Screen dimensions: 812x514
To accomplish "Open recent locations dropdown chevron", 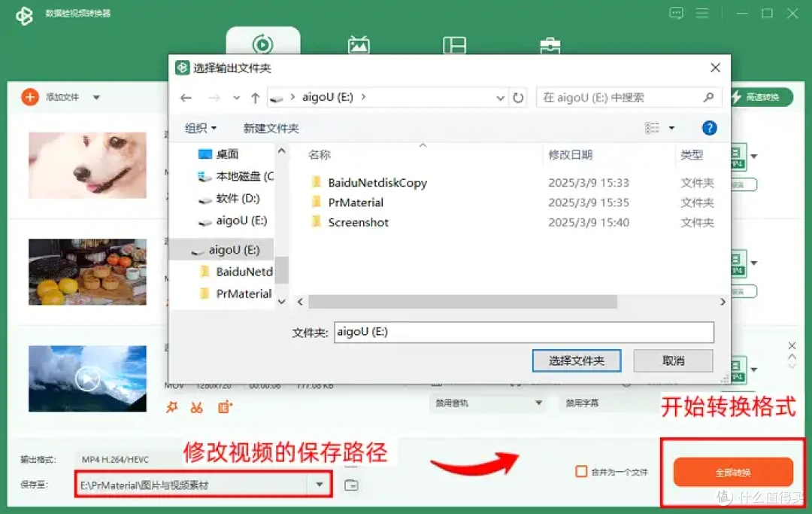I will (236, 98).
